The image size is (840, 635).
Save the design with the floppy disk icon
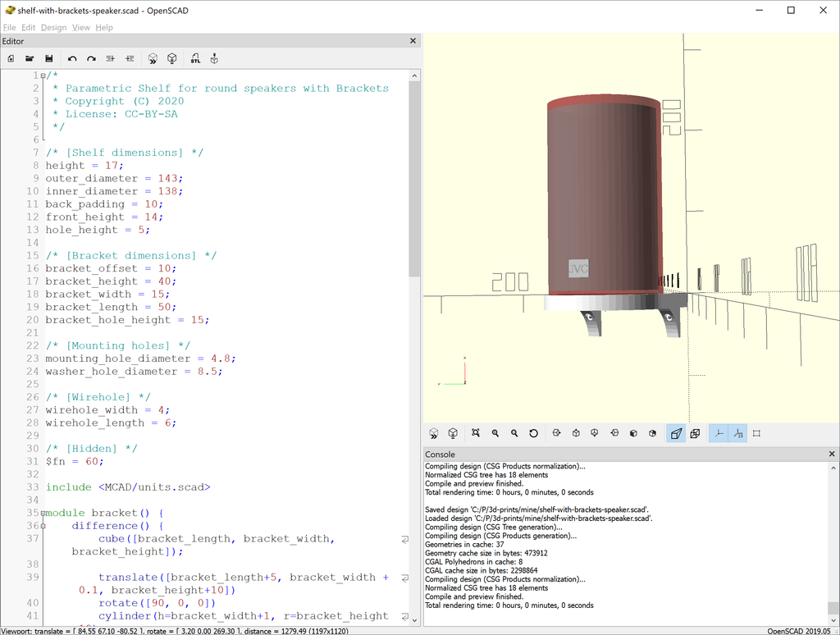49,59
